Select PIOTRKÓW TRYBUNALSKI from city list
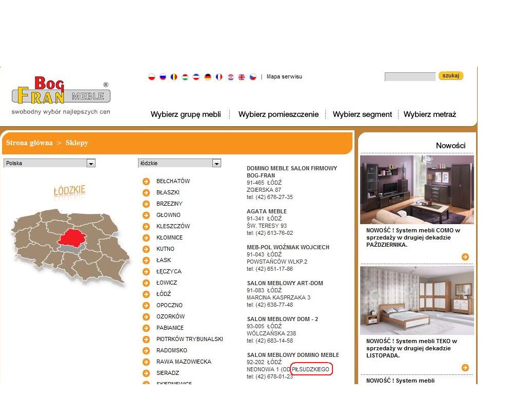Viewport: 532px width, 399px height. [189, 340]
